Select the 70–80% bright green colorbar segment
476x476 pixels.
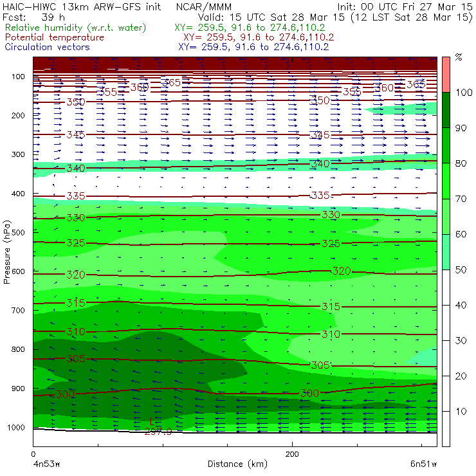(x=446, y=181)
